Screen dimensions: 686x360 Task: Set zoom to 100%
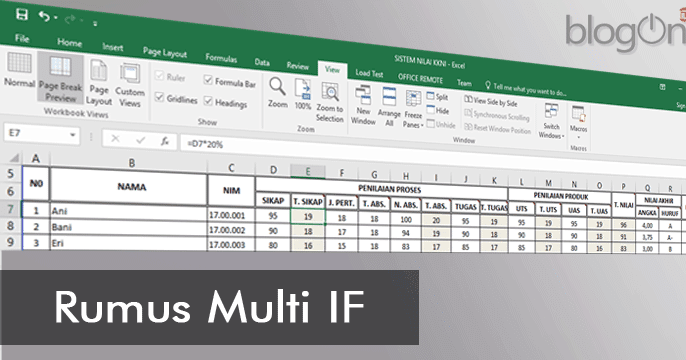click(303, 94)
